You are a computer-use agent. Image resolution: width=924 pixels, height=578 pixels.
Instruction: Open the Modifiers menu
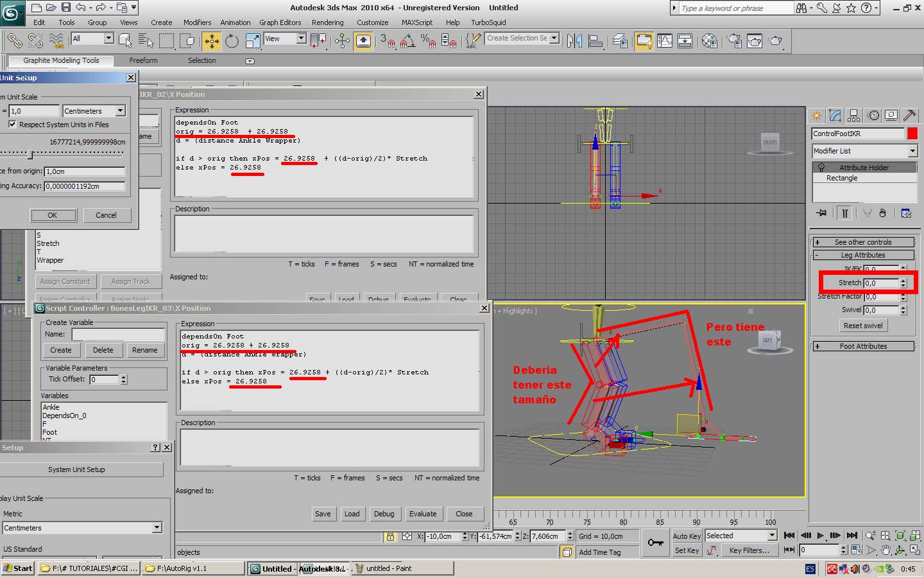[x=197, y=22]
